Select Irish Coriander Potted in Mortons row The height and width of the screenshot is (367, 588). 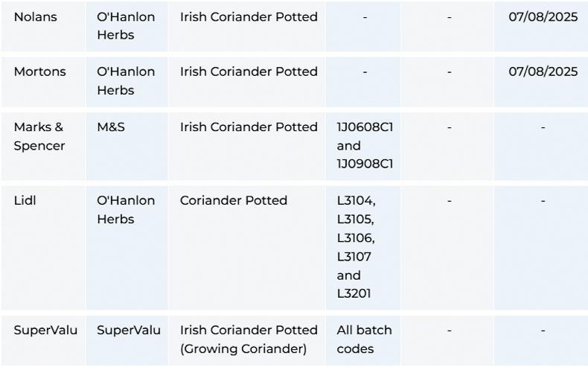(x=249, y=72)
